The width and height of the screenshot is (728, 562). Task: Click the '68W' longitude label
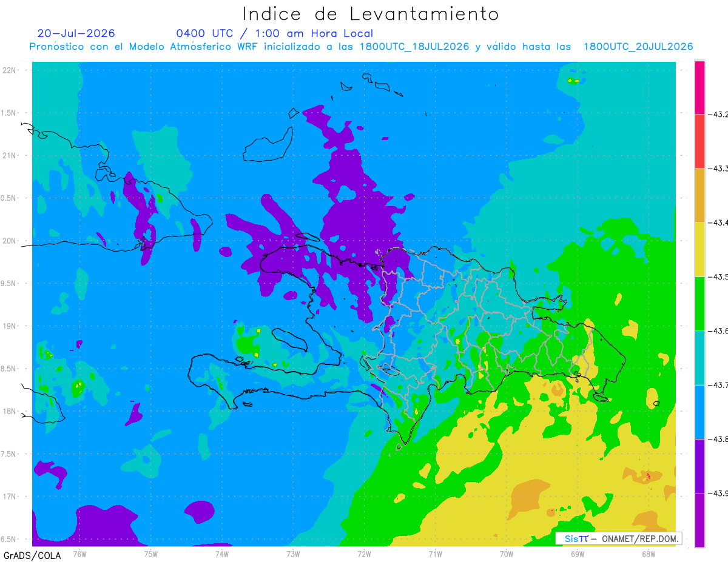pos(648,554)
